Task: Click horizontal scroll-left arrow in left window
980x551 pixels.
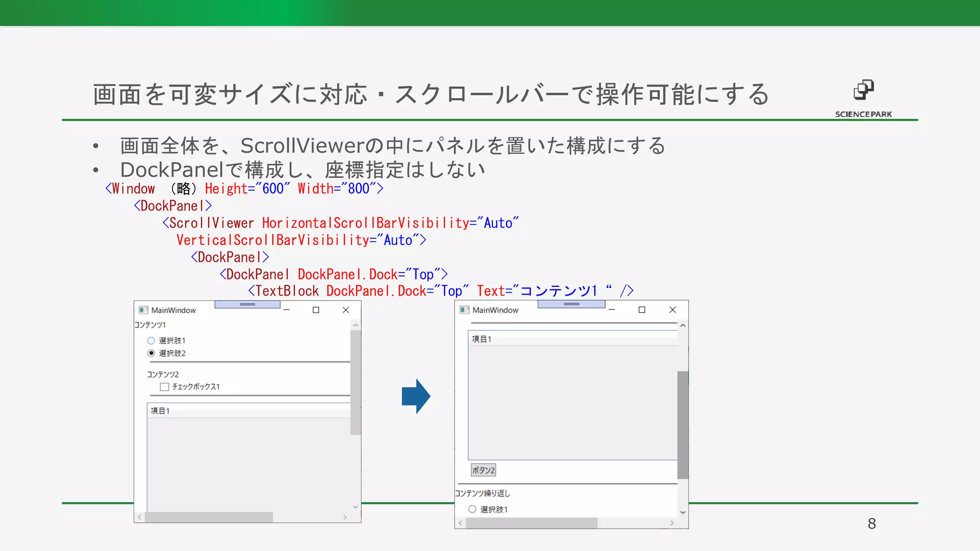Action: [x=139, y=517]
